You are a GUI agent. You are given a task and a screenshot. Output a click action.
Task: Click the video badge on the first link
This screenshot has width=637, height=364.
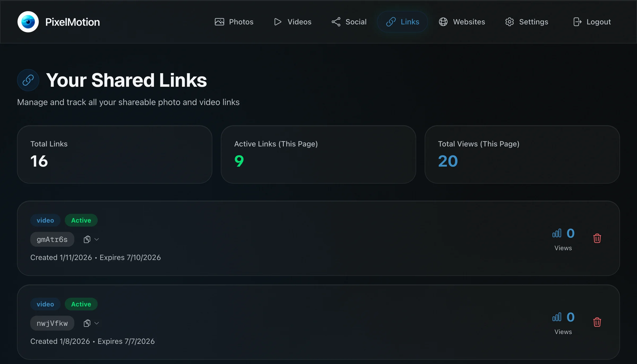point(45,220)
